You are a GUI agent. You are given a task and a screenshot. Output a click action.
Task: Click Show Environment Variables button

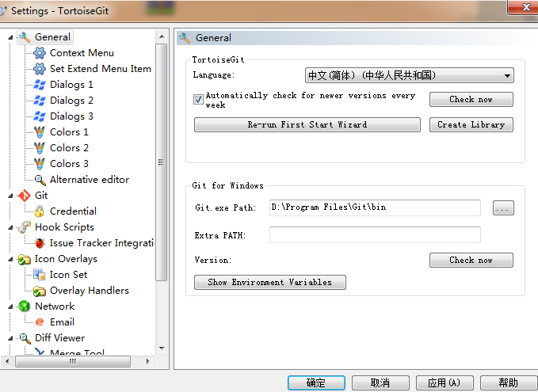269,282
